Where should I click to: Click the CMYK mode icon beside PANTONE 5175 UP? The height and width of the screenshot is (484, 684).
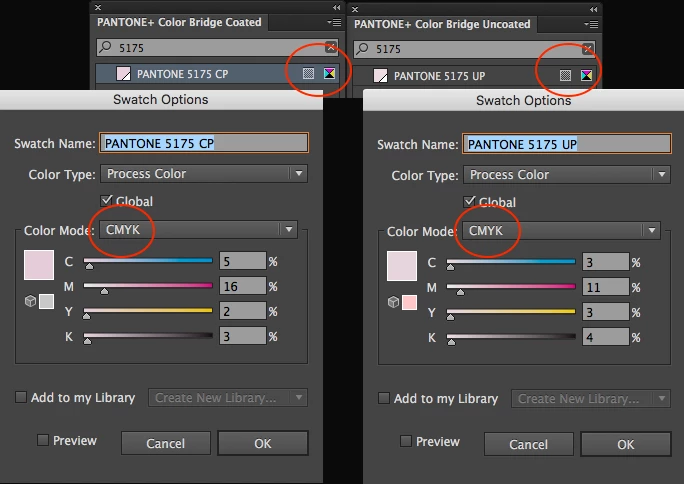[586, 75]
